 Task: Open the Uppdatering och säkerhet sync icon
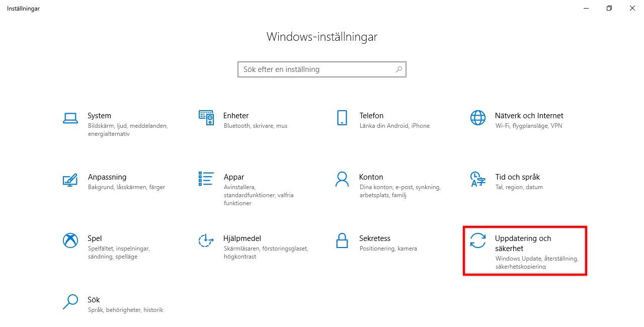tap(477, 240)
